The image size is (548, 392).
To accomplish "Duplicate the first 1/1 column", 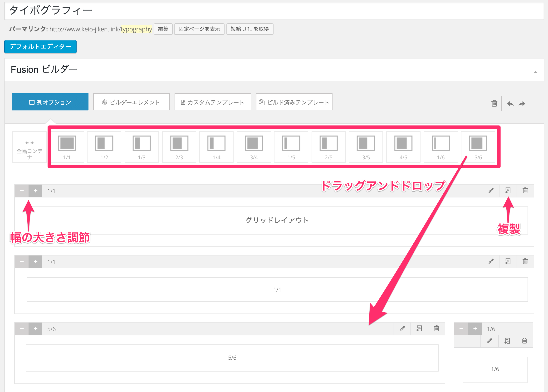I will [508, 191].
